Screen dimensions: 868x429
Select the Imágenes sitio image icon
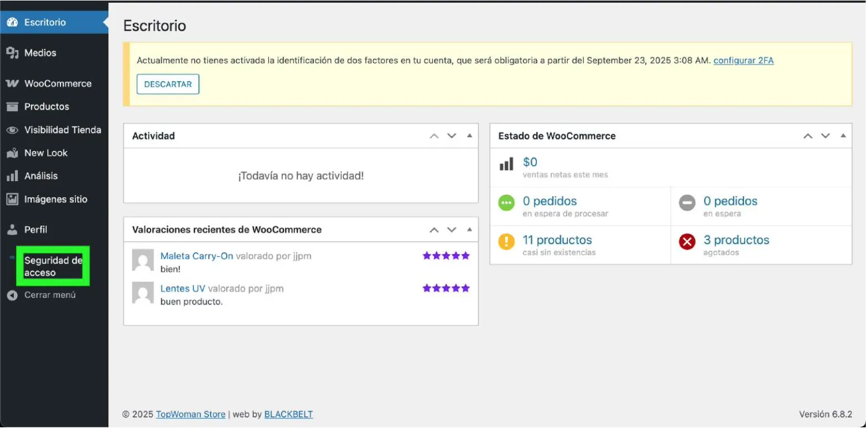point(12,199)
